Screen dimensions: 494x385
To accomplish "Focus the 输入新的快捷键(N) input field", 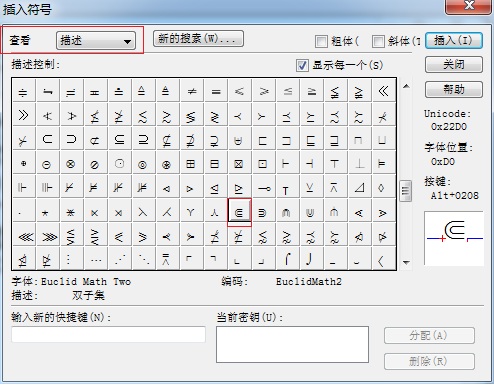I will 108,334.
